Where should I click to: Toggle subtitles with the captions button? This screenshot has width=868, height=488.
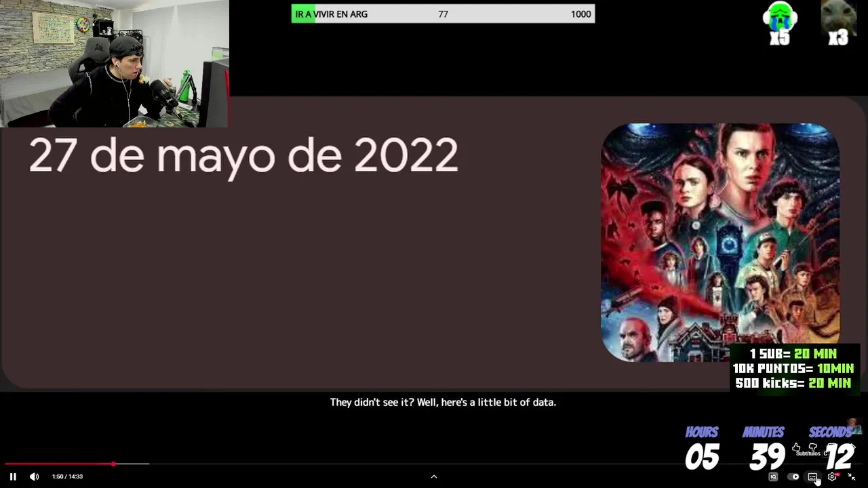click(x=812, y=477)
